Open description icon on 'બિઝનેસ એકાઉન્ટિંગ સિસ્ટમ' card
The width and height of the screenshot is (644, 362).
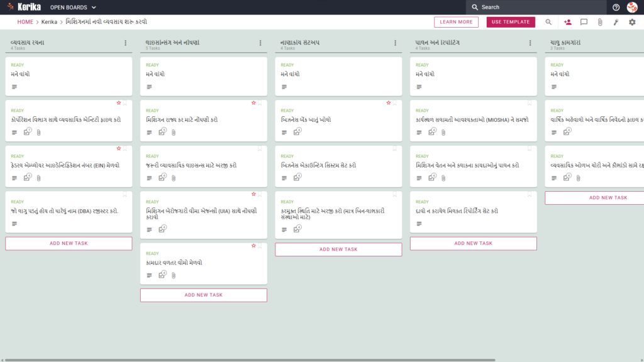[x=284, y=178]
